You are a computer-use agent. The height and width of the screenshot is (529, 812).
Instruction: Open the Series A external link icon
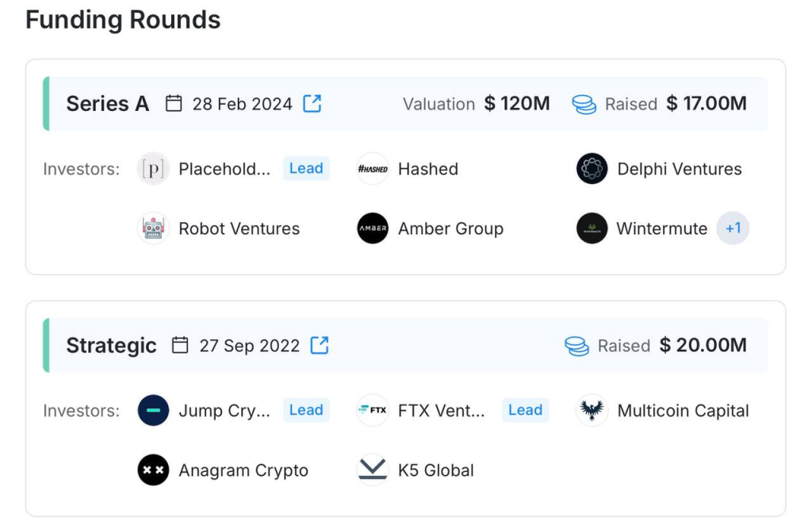click(312, 104)
